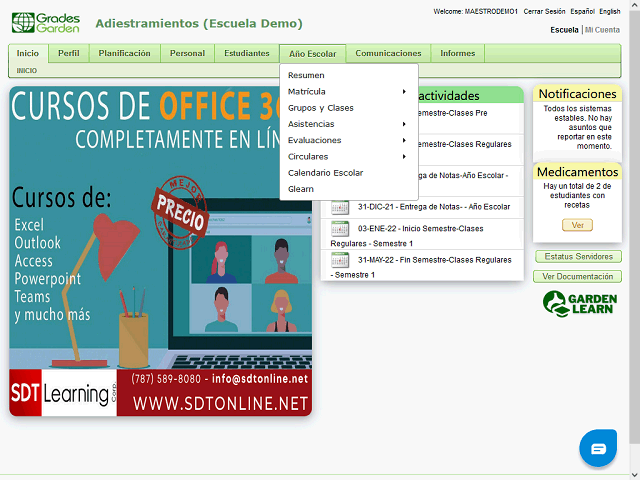Expand the Matrícula submenu arrow
This screenshot has height=480, width=640.
coord(404,91)
